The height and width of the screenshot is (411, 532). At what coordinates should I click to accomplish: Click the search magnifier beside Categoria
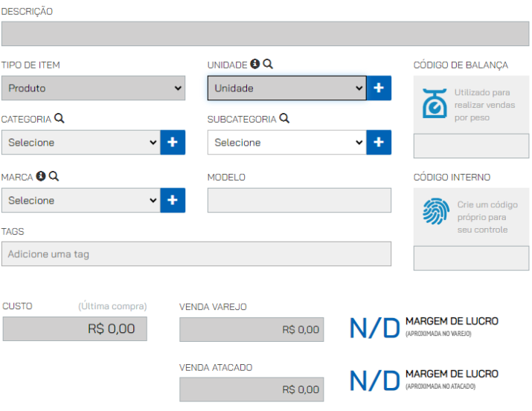(60, 118)
